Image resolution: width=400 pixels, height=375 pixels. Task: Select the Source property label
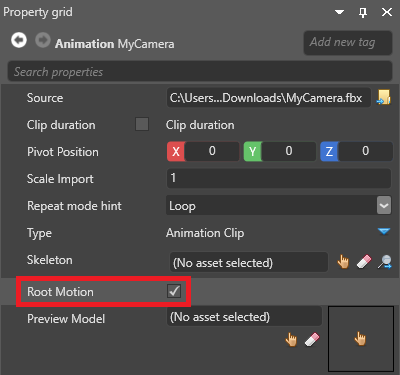pos(45,98)
